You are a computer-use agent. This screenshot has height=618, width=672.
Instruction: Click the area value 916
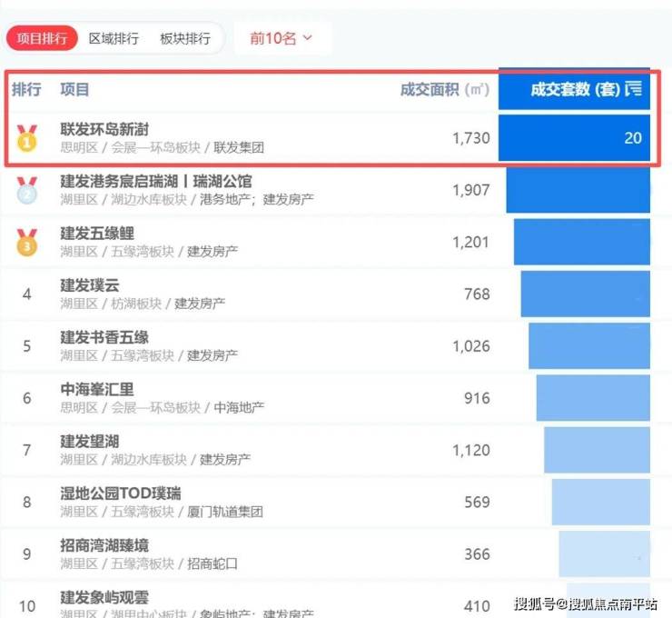click(x=477, y=398)
